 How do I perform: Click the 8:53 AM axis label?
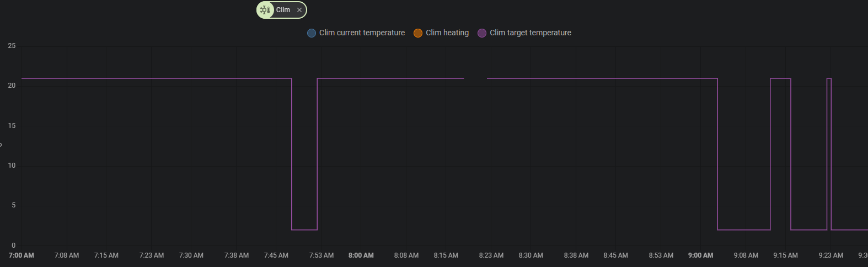[661, 255]
